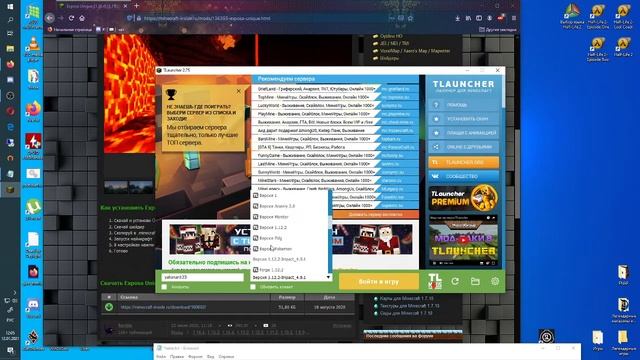Open Optifine HD category link on webpage
This screenshot has height=360, width=640.
(x=391, y=36)
